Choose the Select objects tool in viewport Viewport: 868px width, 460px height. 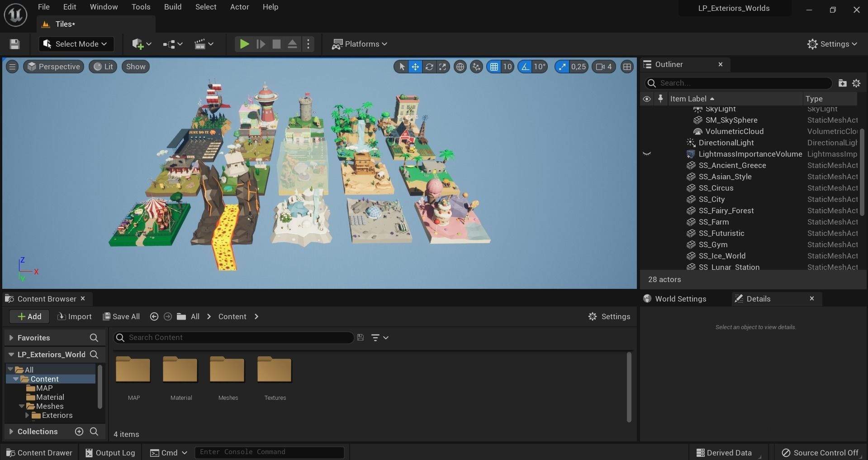pyautogui.click(x=401, y=67)
